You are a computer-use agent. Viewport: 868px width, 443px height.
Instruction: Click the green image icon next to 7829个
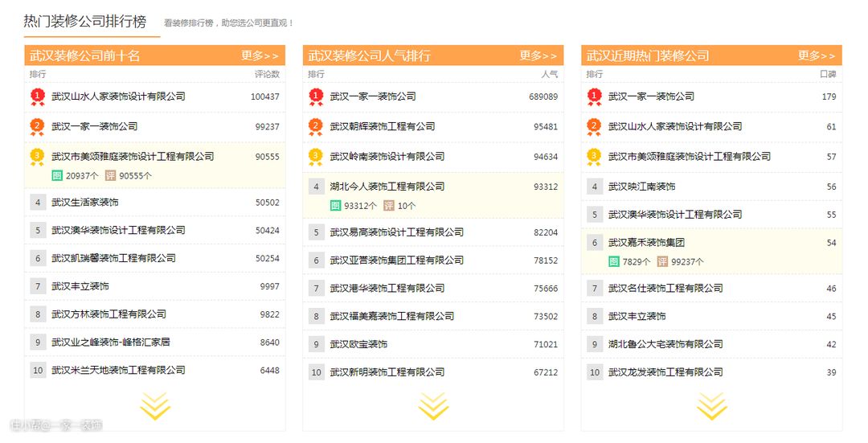pos(614,261)
